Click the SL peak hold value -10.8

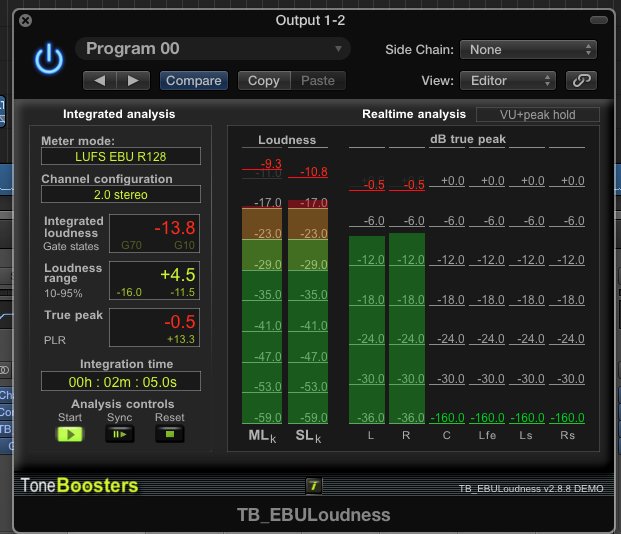[x=314, y=172]
